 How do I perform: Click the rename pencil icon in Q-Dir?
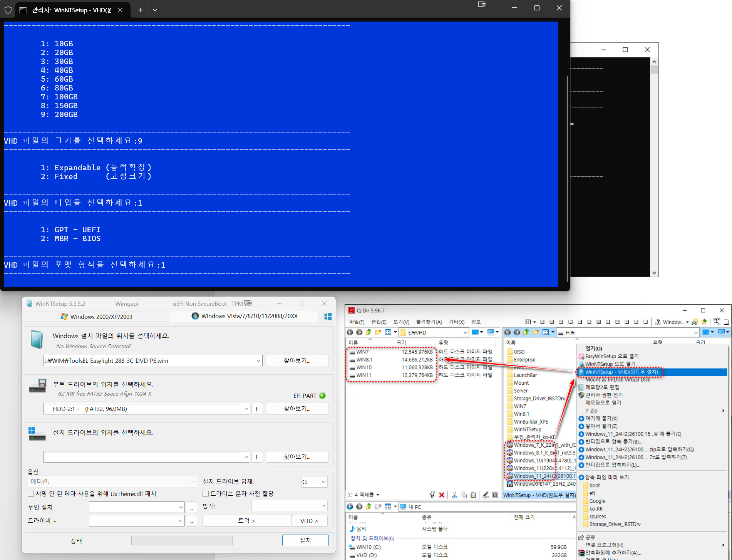[486, 495]
